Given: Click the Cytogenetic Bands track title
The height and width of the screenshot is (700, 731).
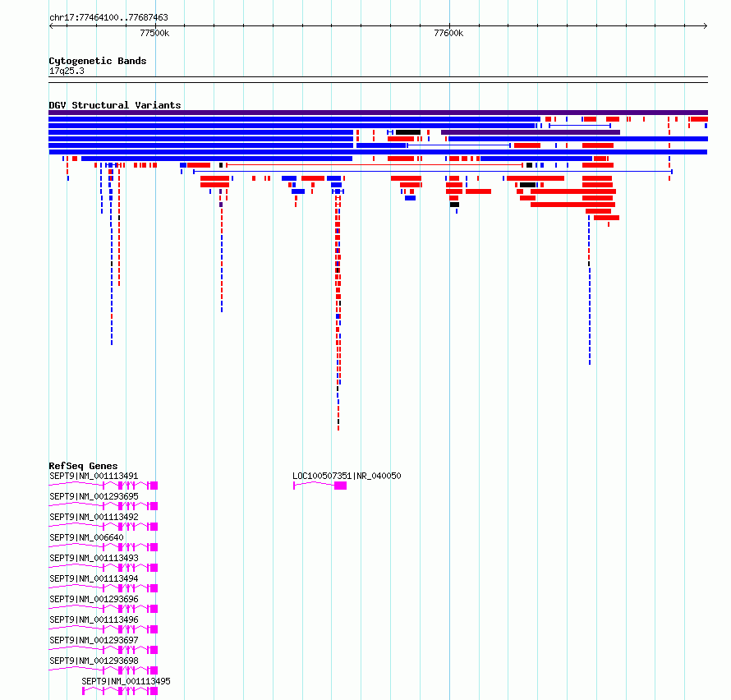Looking at the screenshot, I should (98, 61).
